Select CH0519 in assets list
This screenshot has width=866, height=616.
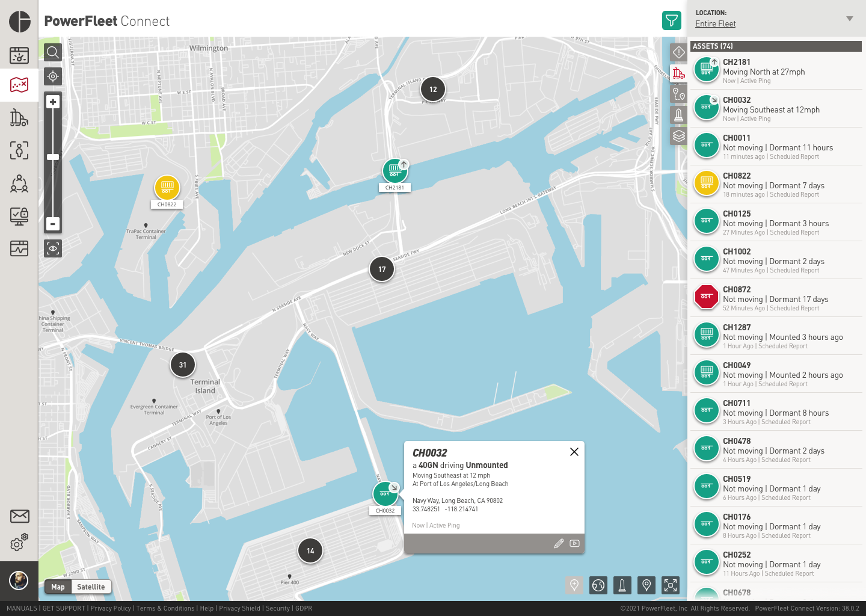776,488
